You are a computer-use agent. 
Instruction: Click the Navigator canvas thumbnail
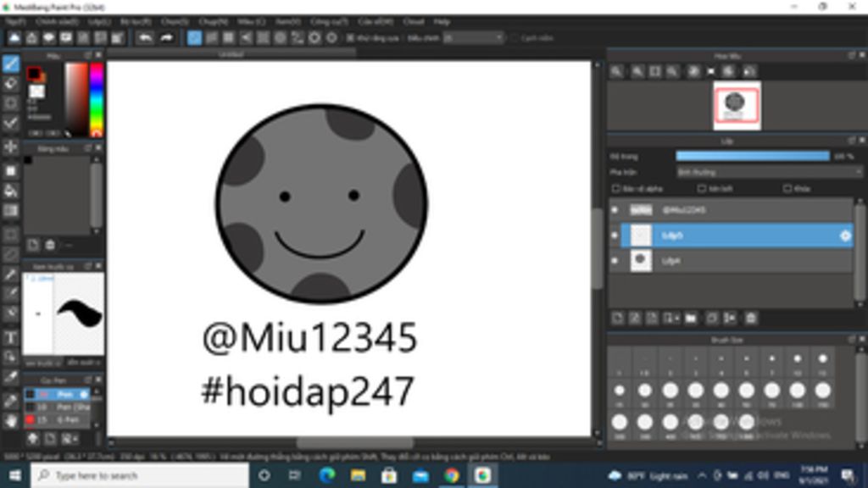pos(737,105)
